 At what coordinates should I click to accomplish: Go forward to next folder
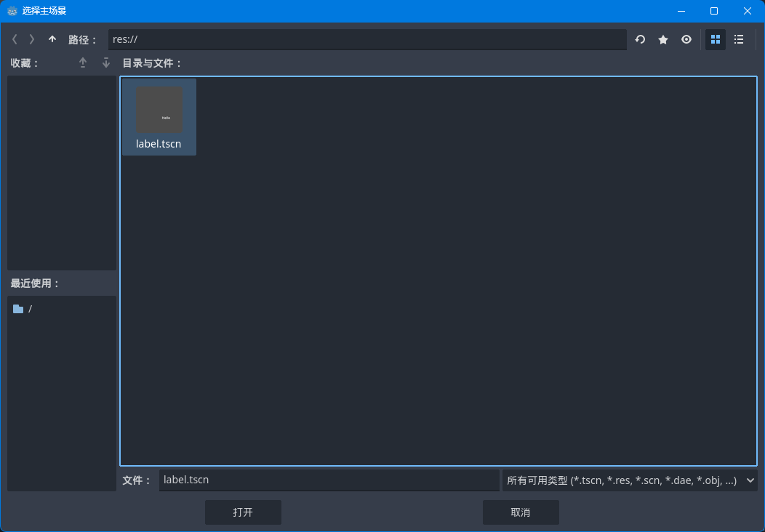point(32,39)
